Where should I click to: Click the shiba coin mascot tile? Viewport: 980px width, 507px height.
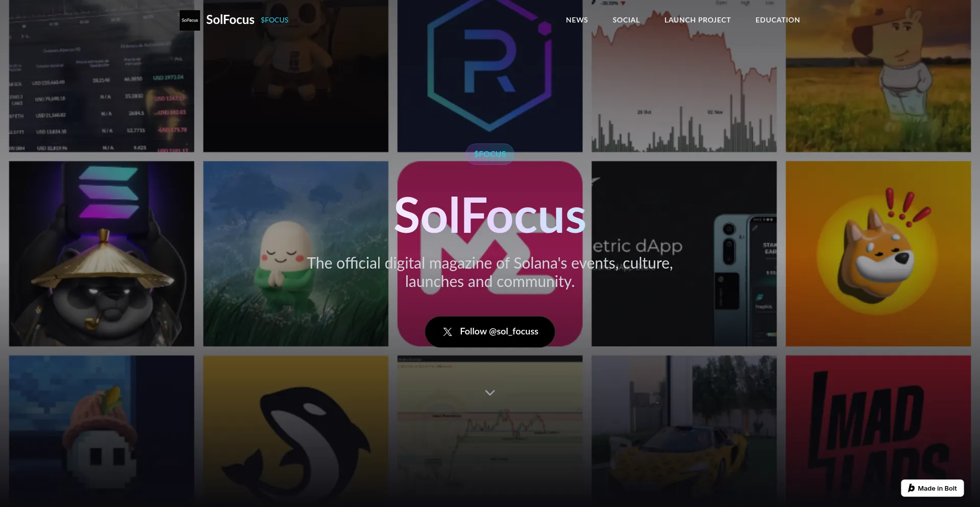click(x=878, y=253)
